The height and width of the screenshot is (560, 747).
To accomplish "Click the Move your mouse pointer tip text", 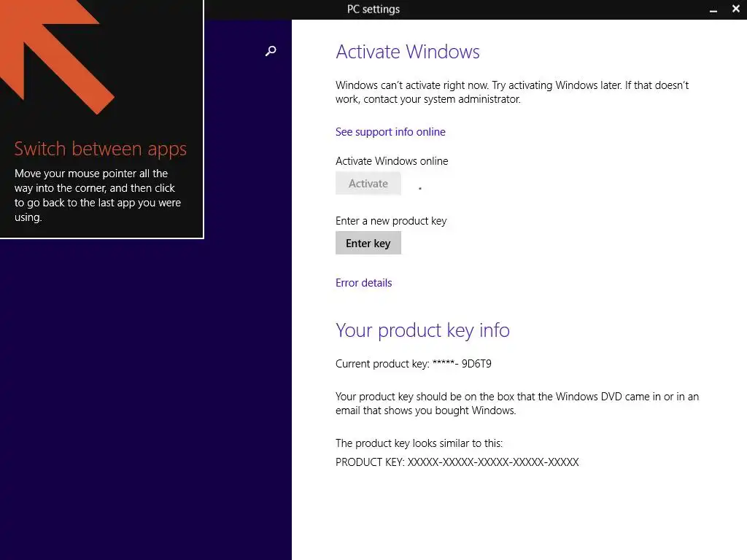I will (98, 195).
